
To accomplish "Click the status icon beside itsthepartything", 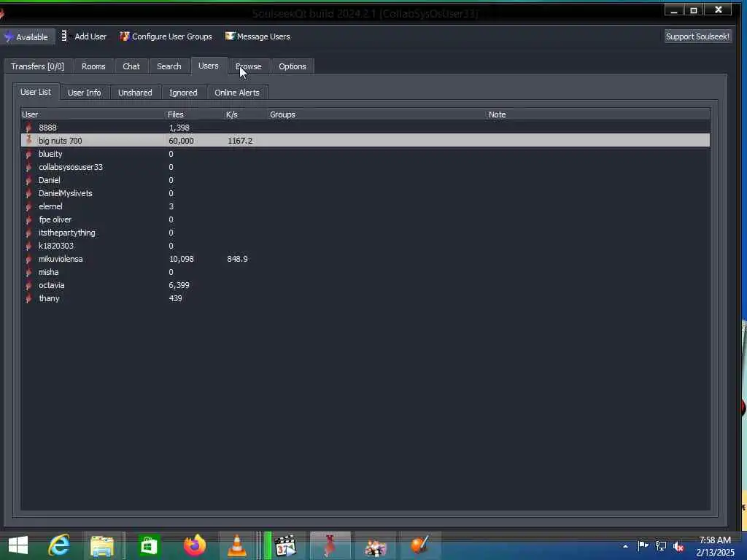I will [29, 233].
